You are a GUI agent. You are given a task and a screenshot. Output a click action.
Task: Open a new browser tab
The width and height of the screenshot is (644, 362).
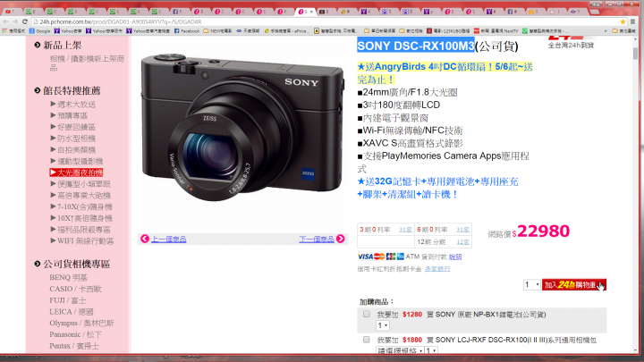[594, 12]
